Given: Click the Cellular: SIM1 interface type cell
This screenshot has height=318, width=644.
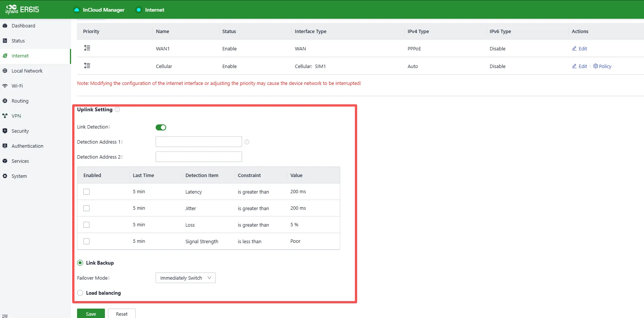Looking at the screenshot, I should click(310, 66).
